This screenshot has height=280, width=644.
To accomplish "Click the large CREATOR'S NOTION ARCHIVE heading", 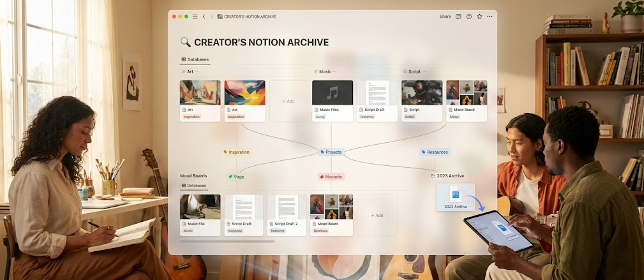I will pos(261,42).
